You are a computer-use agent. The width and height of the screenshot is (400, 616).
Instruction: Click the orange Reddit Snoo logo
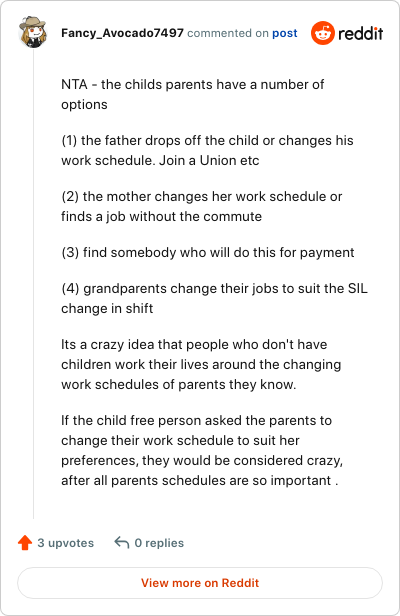(x=323, y=33)
